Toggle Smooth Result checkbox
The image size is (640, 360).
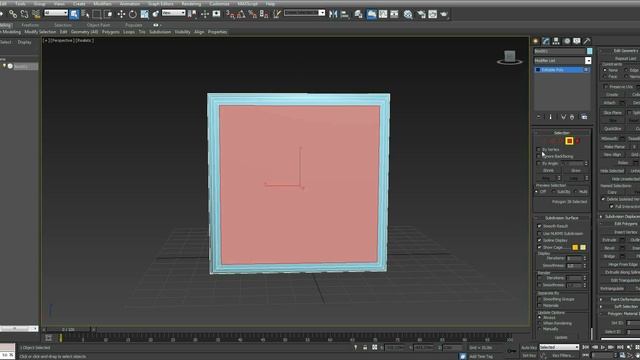[x=539, y=226]
